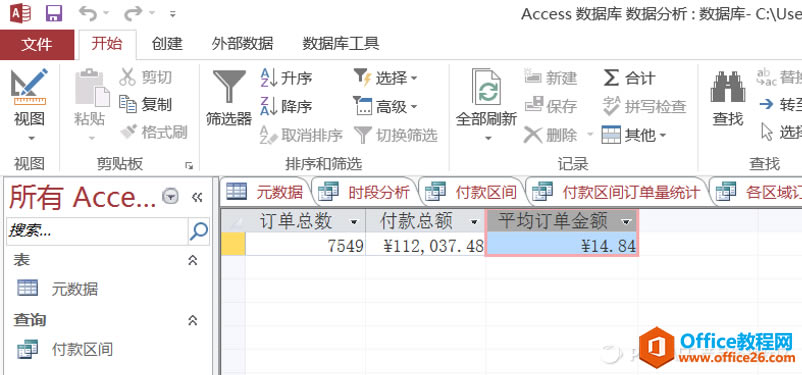Click 删除 record button
This screenshot has height=375, width=802.
click(x=551, y=135)
